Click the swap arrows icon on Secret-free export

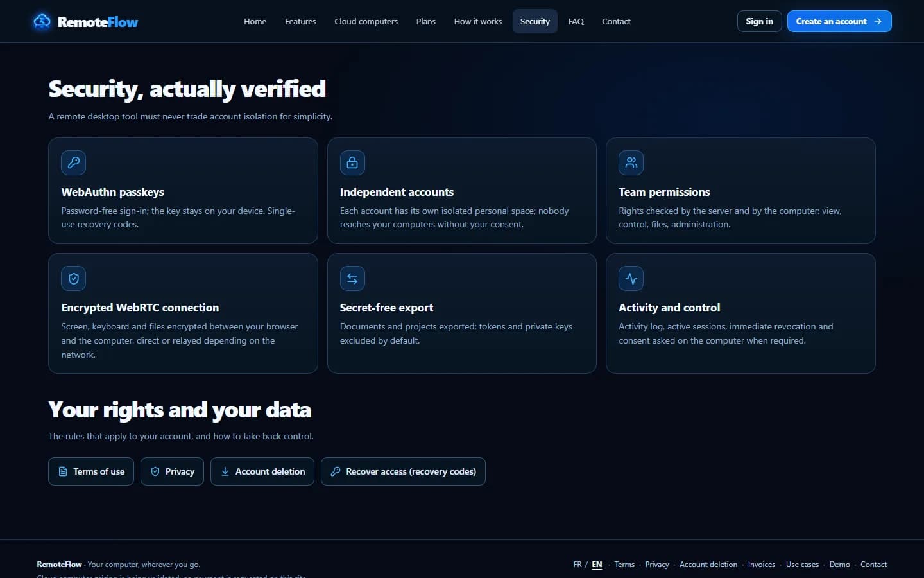pos(352,278)
